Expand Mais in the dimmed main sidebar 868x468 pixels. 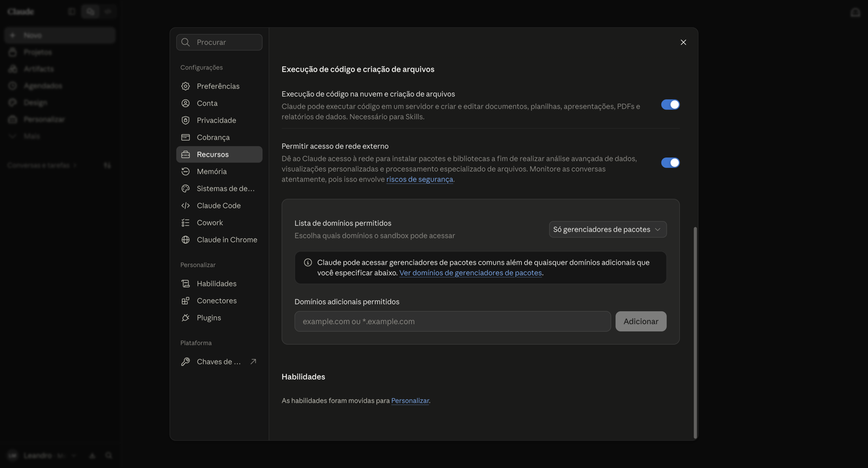[x=60, y=136]
